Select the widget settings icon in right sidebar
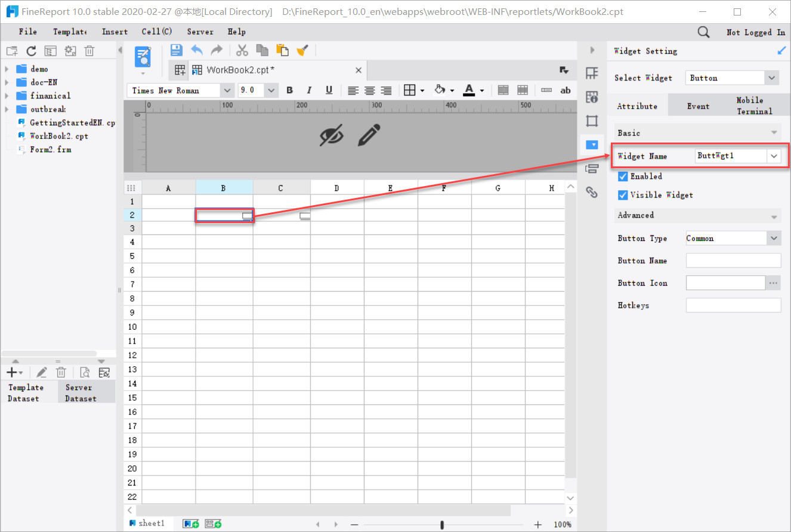Screen dimensions: 791x532 pos(592,144)
